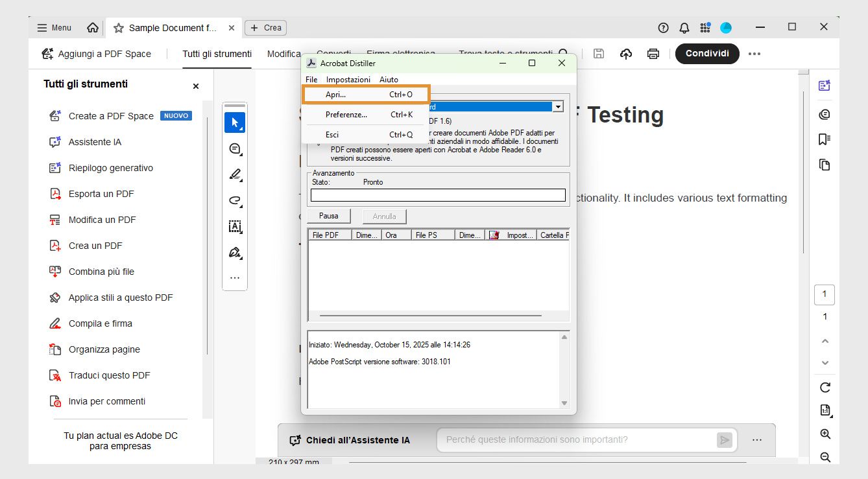Click the Avanzamento progress bar
This screenshot has height=479, width=868.
pyautogui.click(x=437, y=194)
